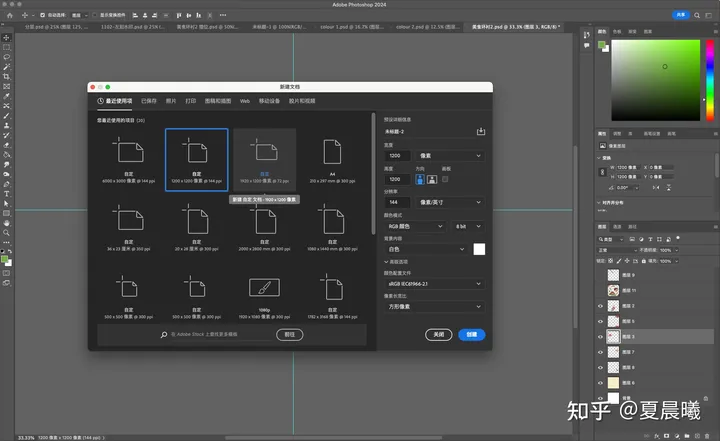
Task: Choose landscape orientation in New Document dialog
Action: tap(432, 179)
